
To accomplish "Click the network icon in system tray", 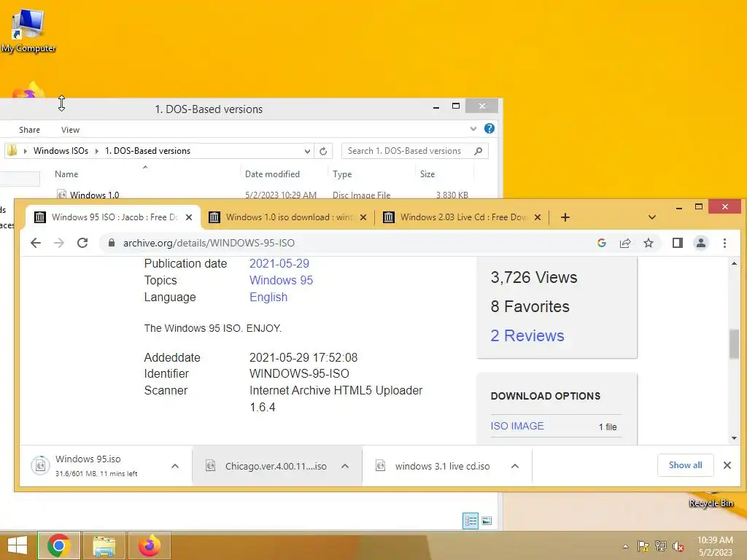I will point(661,546).
